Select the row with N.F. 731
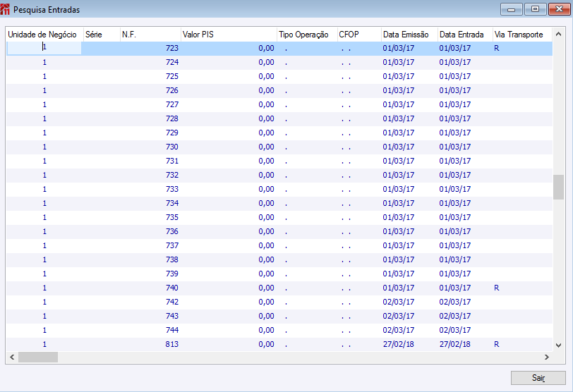 279,161
